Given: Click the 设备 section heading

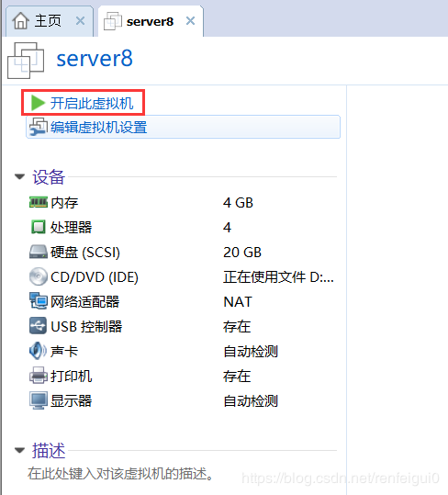Looking at the screenshot, I should click(49, 176).
